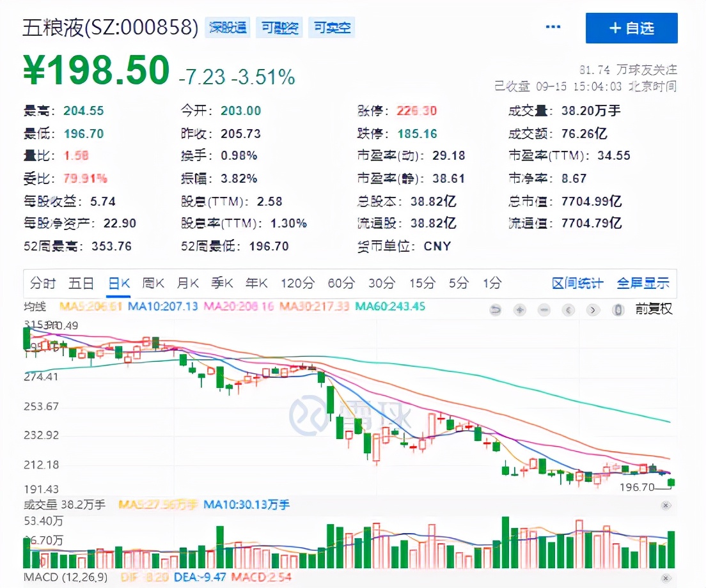Click the 万球友关注 follower count

[628, 70]
